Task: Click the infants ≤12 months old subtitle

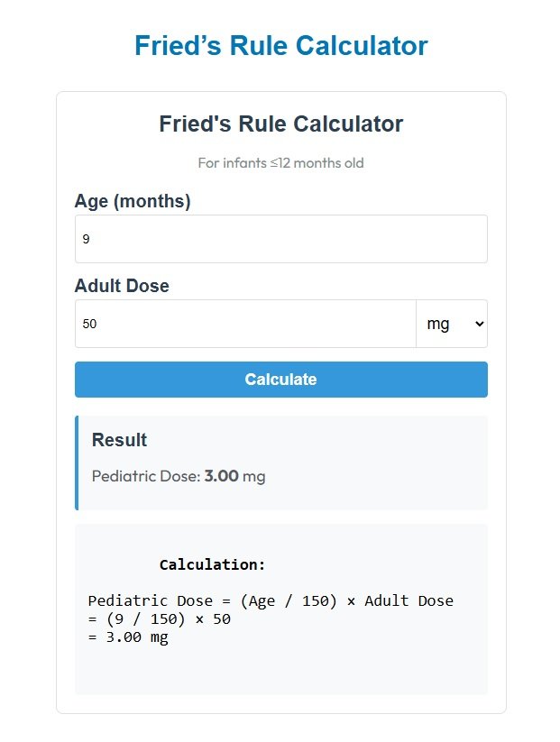Action: tap(280, 162)
